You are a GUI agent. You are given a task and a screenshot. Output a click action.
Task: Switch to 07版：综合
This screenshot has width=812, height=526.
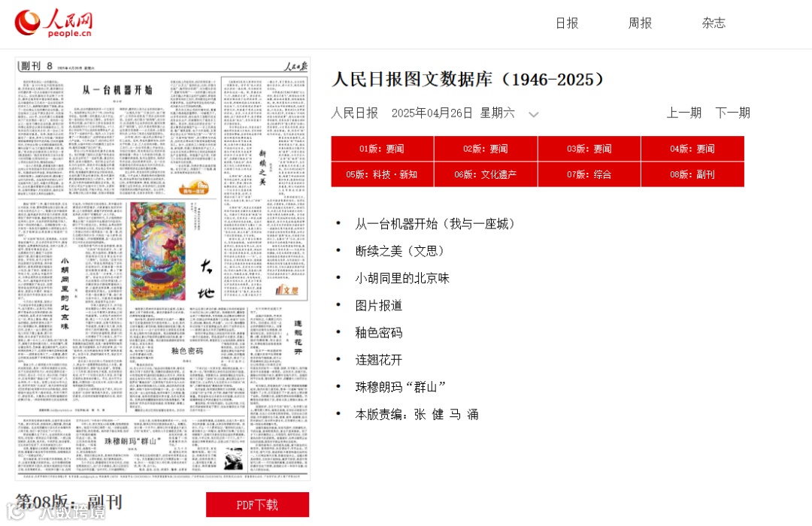pyautogui.click(x=589, y=174)
